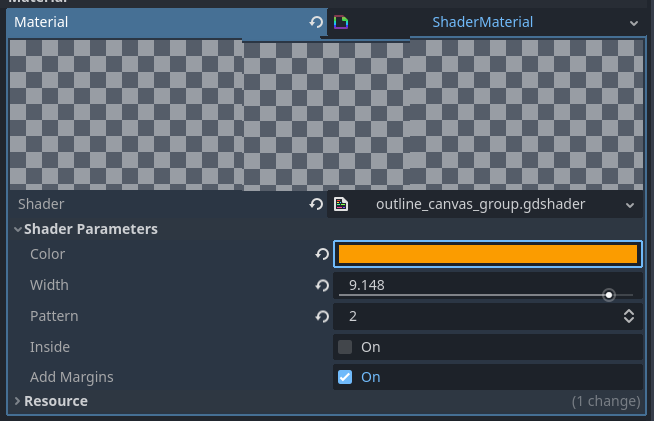Click the Add Margins parameter label

tap(72, 377)
